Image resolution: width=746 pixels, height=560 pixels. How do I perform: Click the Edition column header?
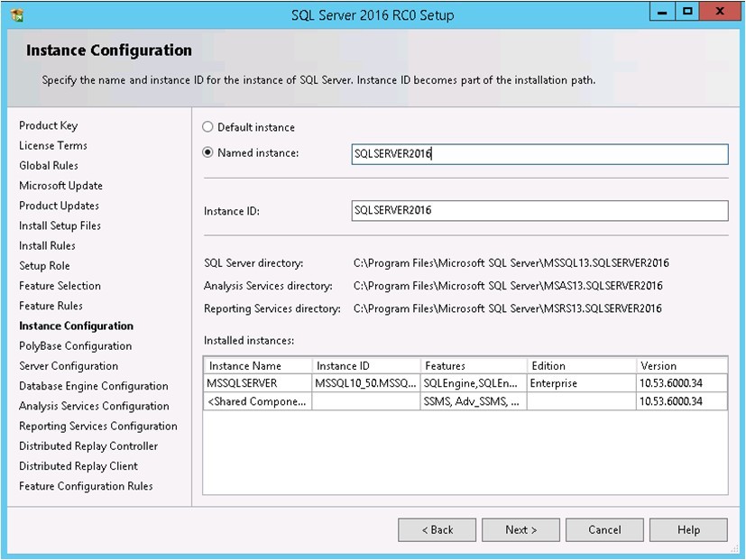582,365
